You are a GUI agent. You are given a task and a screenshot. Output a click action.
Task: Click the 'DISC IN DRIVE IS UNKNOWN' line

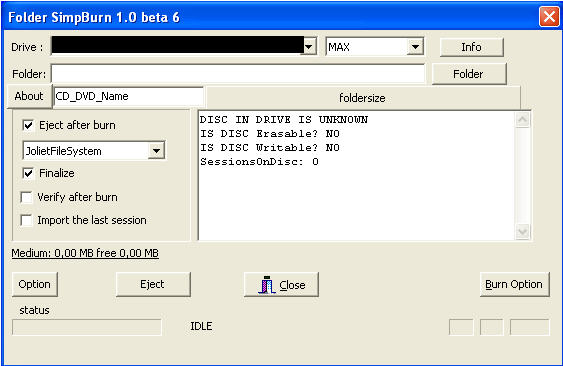click(x=284, y=120)
